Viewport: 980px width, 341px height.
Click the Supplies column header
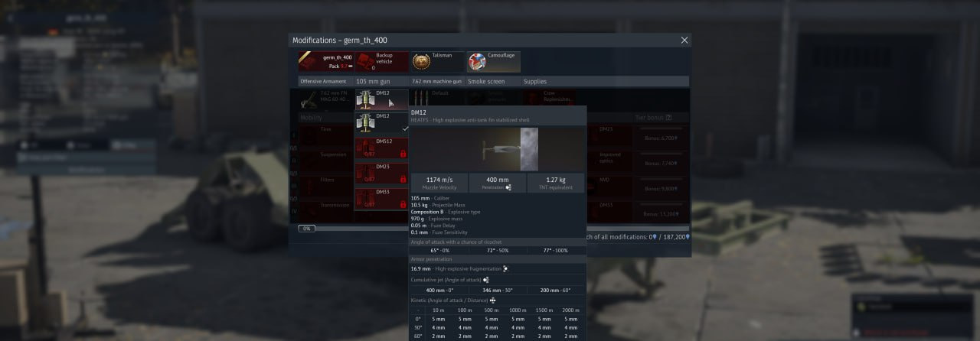[x=534, y=81]
